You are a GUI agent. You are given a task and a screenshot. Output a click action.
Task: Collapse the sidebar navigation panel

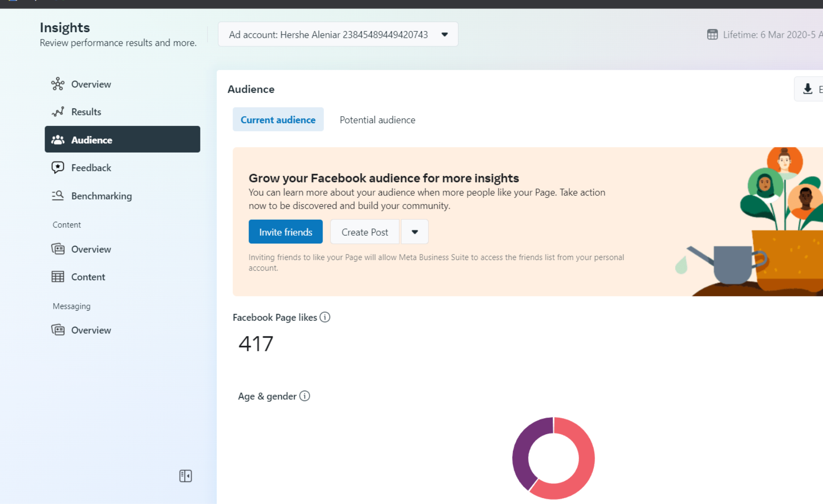(186, 476)
